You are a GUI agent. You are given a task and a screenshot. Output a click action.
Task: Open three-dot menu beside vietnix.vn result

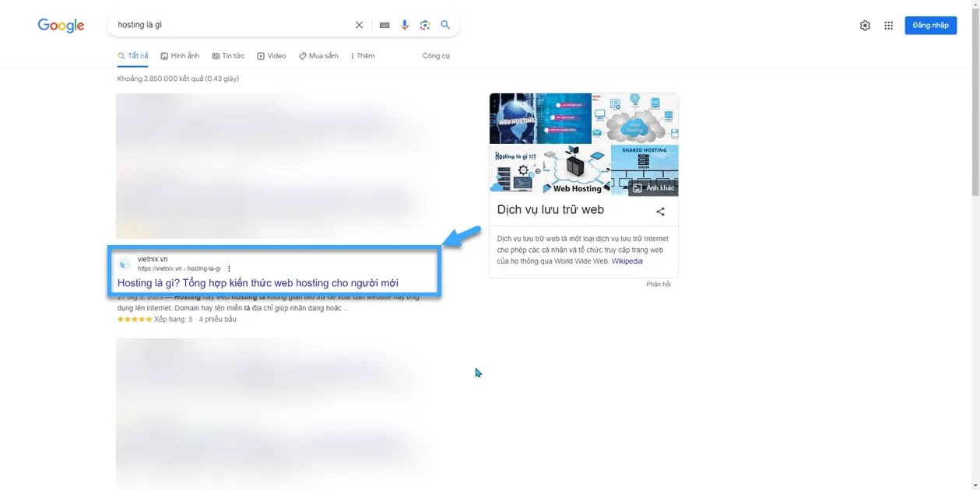click(229, 268)
